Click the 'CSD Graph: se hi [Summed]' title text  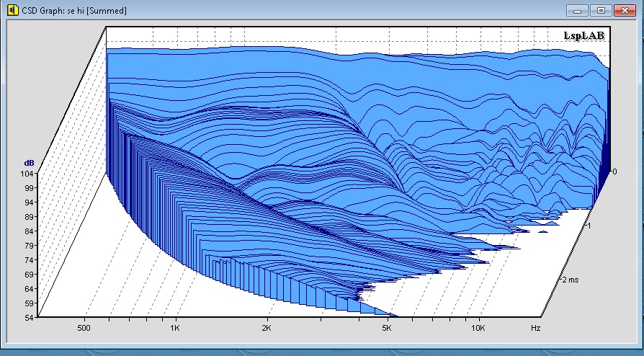tap(74, 11)
